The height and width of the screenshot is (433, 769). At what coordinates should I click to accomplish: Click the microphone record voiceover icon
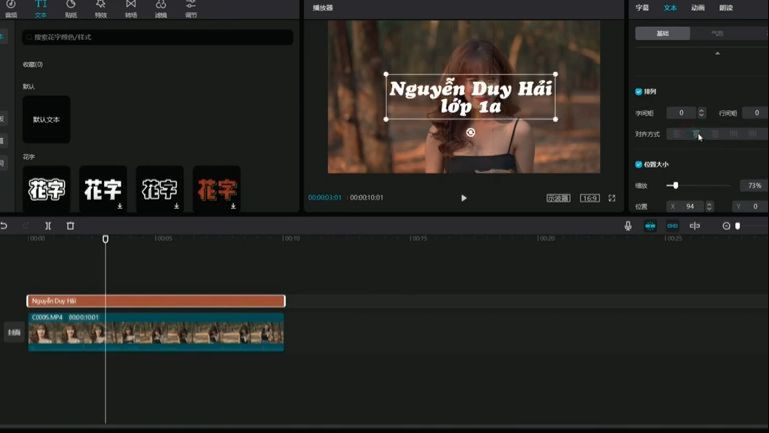pos(628,226)
